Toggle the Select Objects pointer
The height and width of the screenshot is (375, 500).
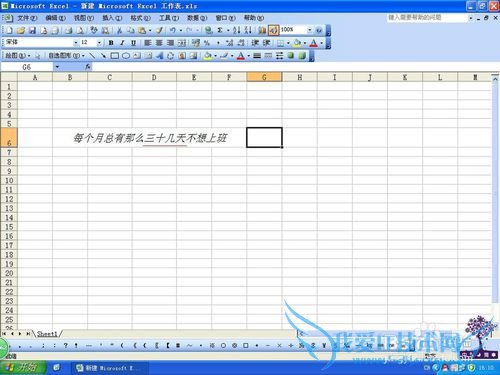38,56
